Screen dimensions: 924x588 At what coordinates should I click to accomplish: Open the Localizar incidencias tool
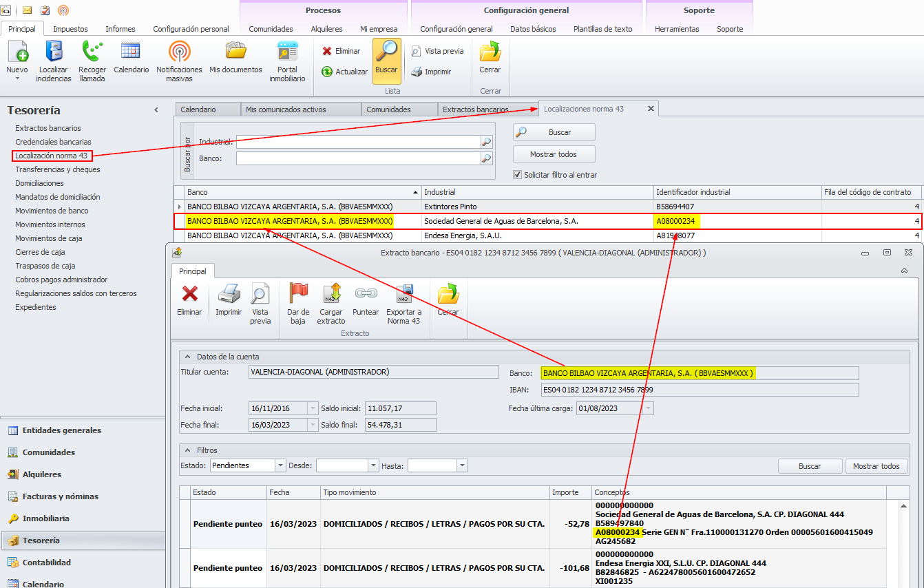pos(54,61)
